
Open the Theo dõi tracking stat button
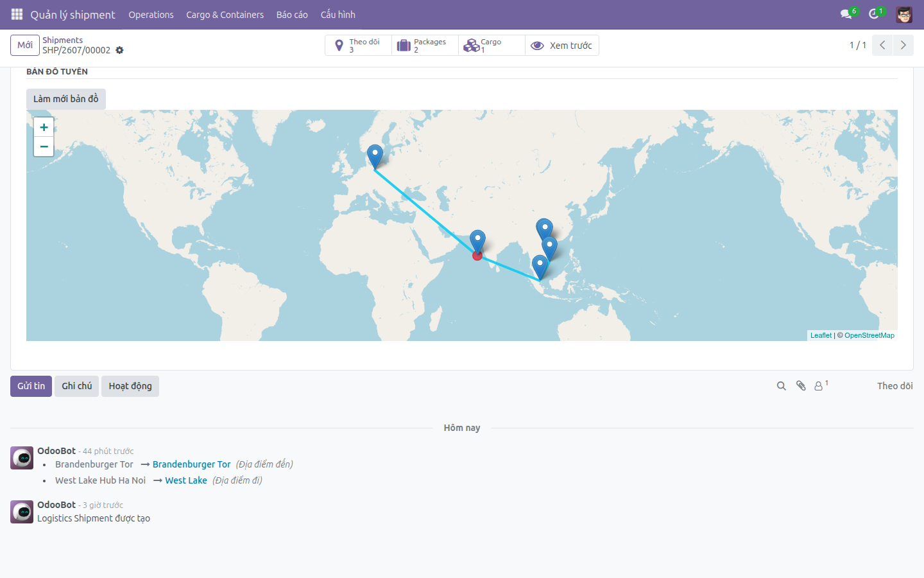358,45
